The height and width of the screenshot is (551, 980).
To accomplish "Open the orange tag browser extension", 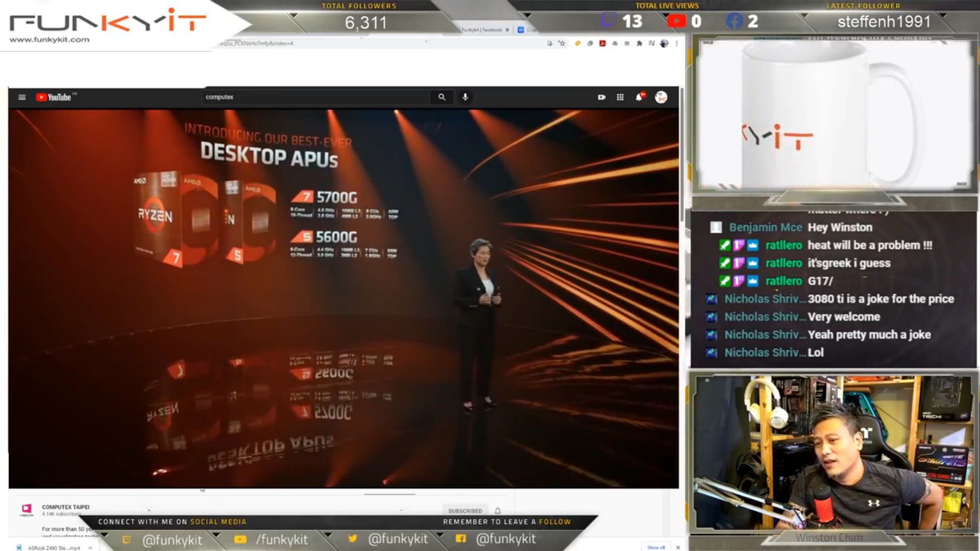I will pos(578,43).
